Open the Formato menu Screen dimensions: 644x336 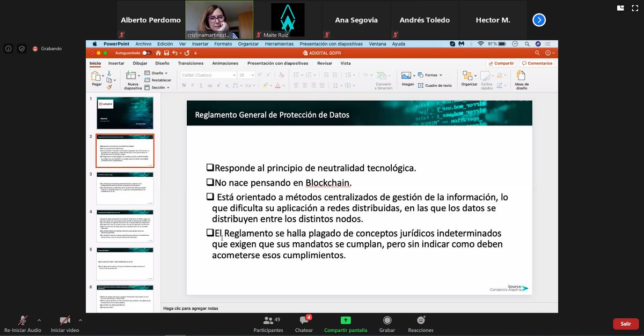click(x=223, y=44)
